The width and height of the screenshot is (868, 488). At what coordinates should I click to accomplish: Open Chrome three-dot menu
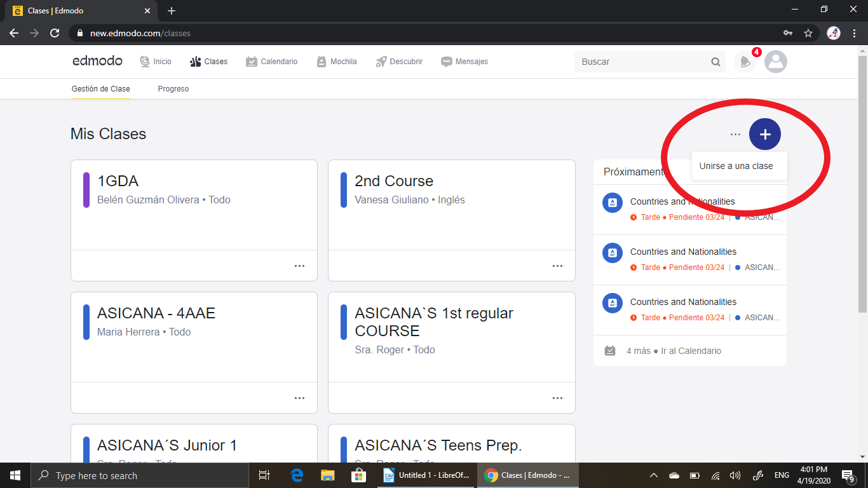click(x=854, y=33)
